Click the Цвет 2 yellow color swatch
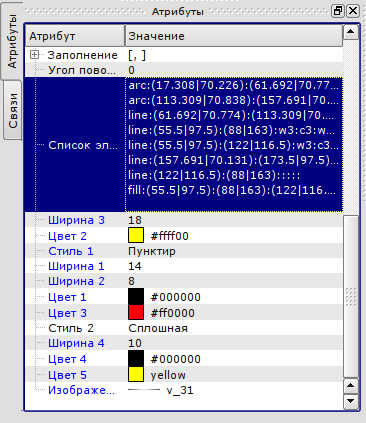This screenshot has height=423, width=366. [136, 235]
